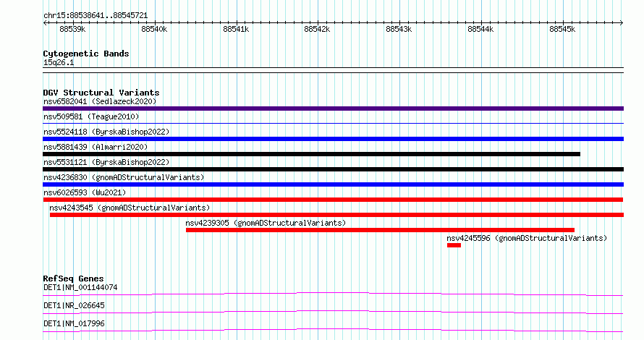The width and height of the screenshot is (644, 340).
Task: Click the nsv6582041 (Sedlazeck2020) variant label
Action: click(x=100, y=101)
